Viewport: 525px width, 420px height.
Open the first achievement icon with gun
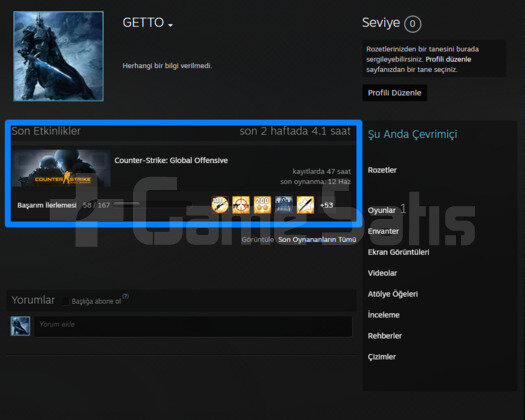220,205
